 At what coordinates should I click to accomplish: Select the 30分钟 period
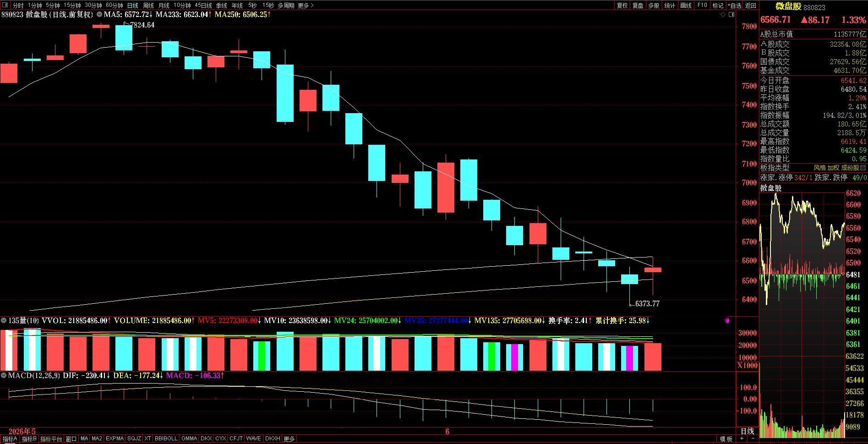[93, 5]
